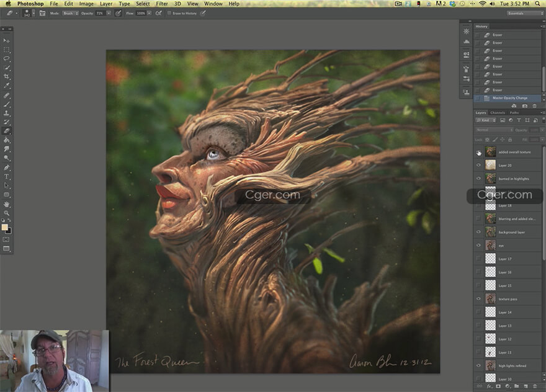Add a layer mask

498,386
